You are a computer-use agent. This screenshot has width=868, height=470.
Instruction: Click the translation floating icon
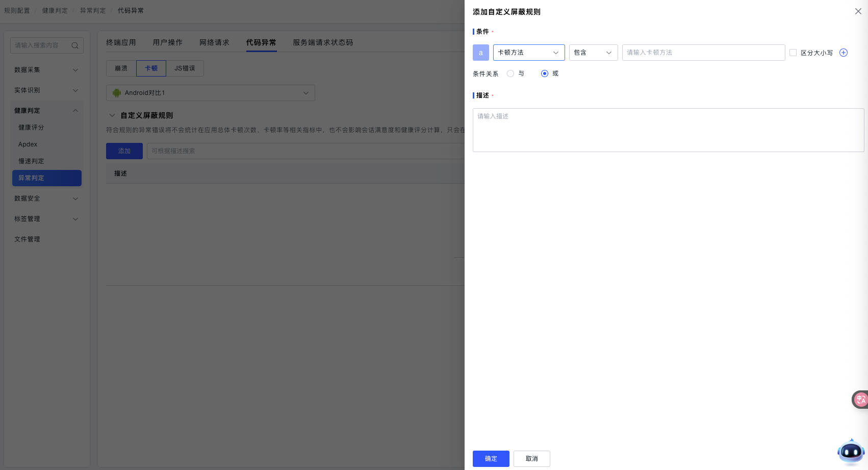860,399
